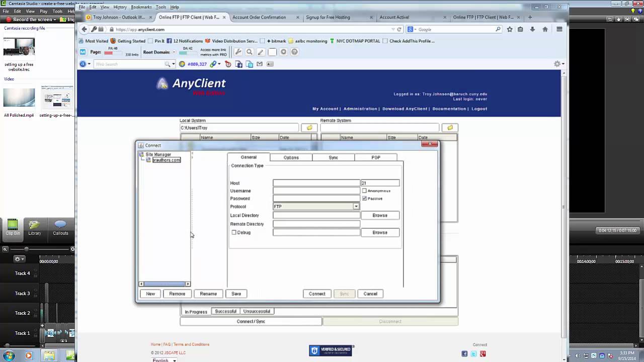Select the All Polished.mp4 clip thumbnail
Image resolution: width=644 pixels, height=362 pixels.
19,98
